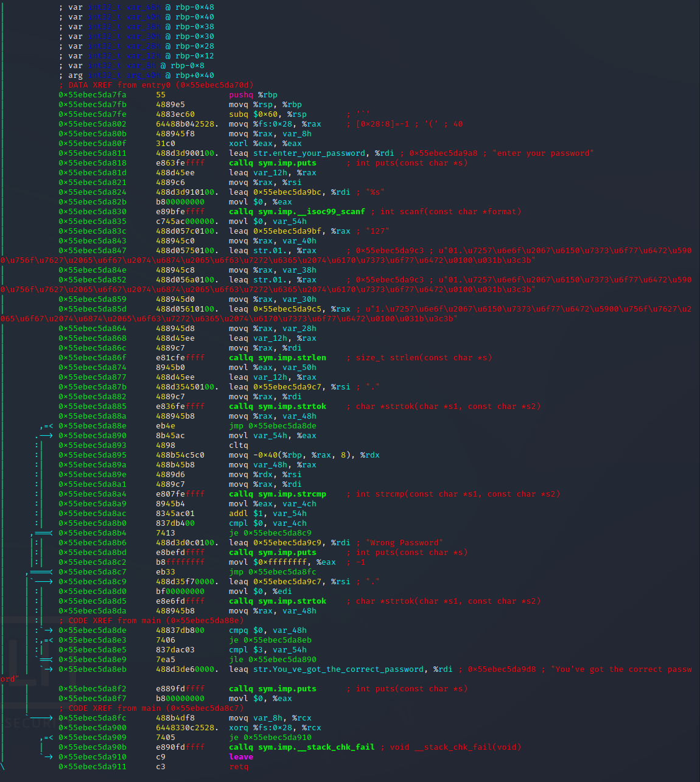Screen dimensions: 700x782
Task: Select the leave instruction
Action: (x=241, y=757)
